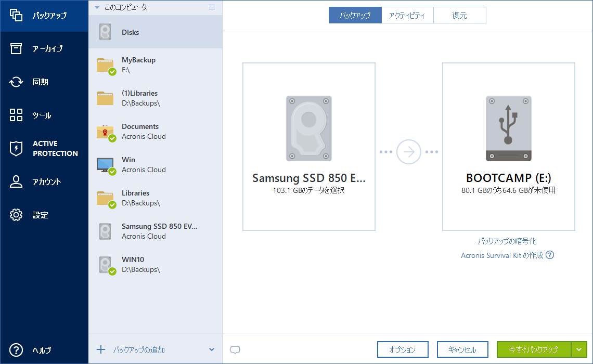Select WIN10 D:\Backups\ entry text

140,265
